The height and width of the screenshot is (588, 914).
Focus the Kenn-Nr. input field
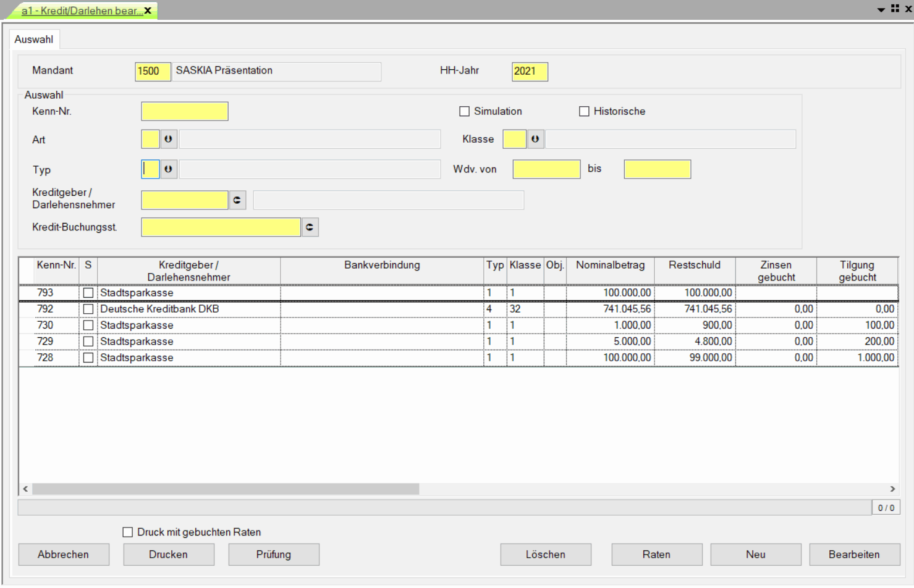click(x=184, y=111)
